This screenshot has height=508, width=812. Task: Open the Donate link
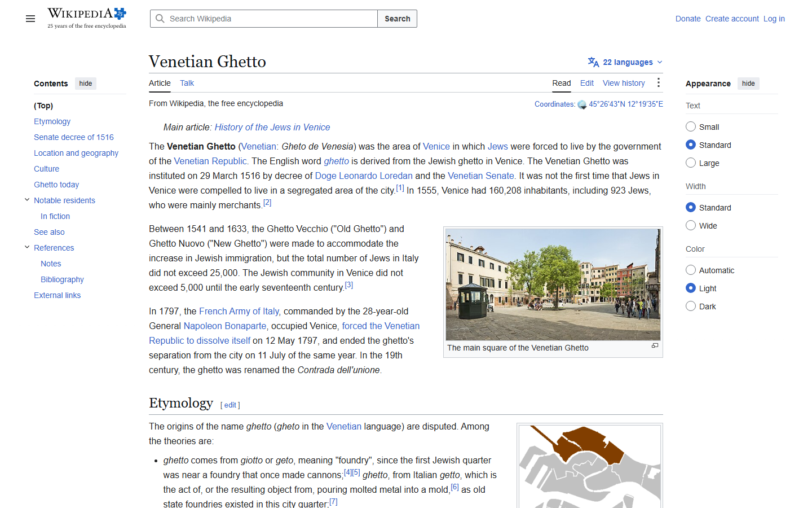[x=688, y=19]
